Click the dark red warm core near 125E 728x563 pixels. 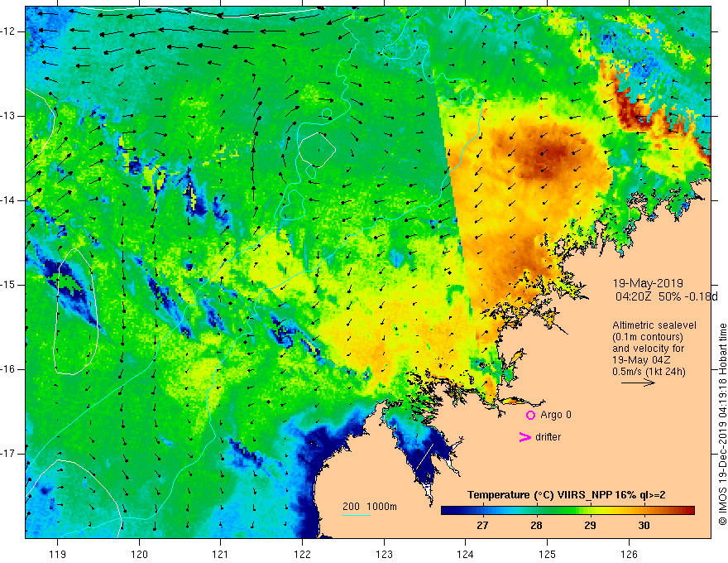[x=548, y=156]
